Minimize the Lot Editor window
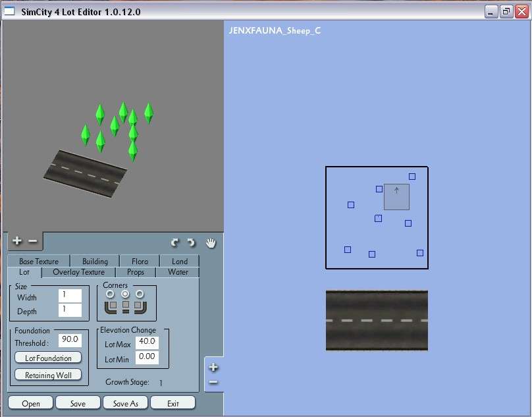532x417 pixels. click(x=491, y=12)
